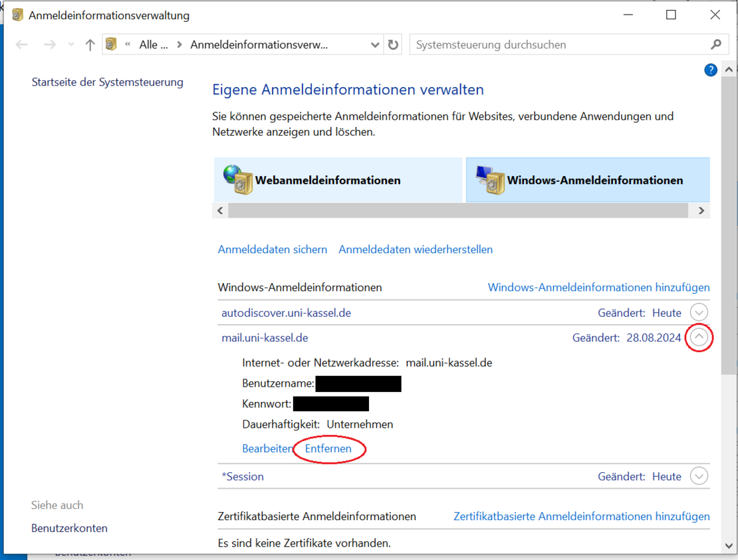
Task: Click the search magnifier icon
Action: 715,45
